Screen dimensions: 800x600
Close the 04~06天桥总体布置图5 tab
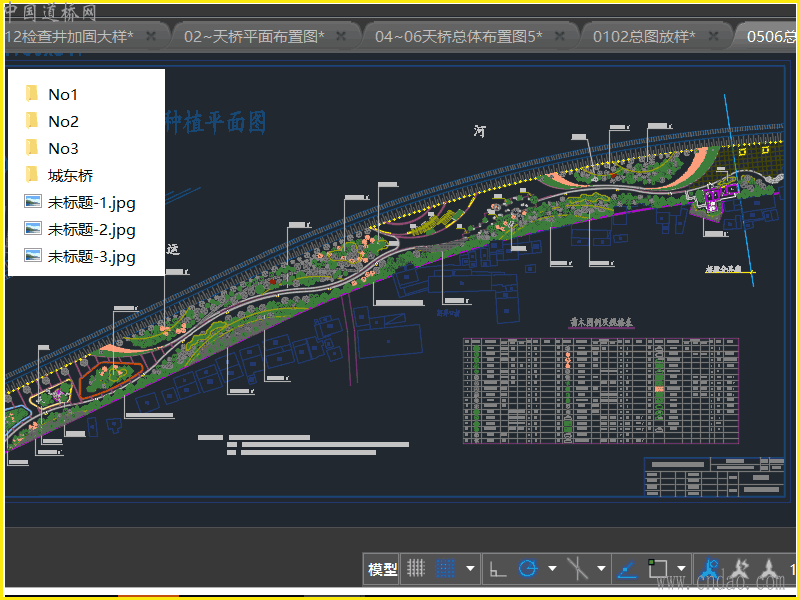click(x=560, y=36)
